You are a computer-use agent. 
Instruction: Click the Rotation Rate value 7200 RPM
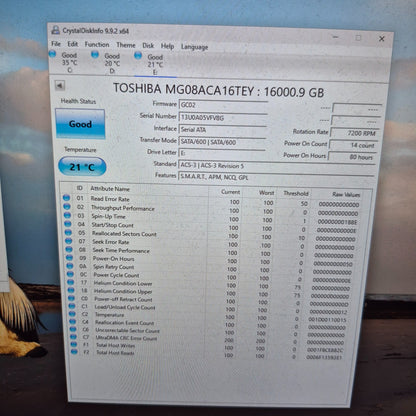click(x=355, y=133)
